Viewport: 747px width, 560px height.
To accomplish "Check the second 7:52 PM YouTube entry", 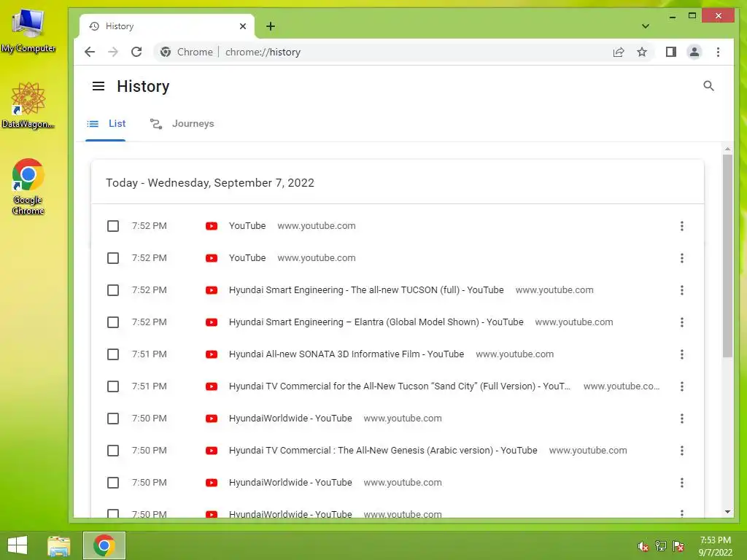I will tap(113, 258).
